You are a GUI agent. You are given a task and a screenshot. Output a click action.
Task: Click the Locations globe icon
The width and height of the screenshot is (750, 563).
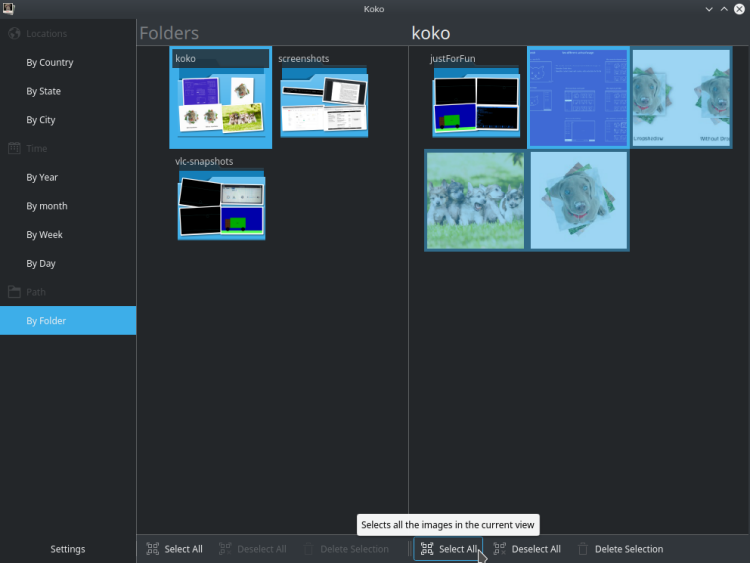coord(14,33)
